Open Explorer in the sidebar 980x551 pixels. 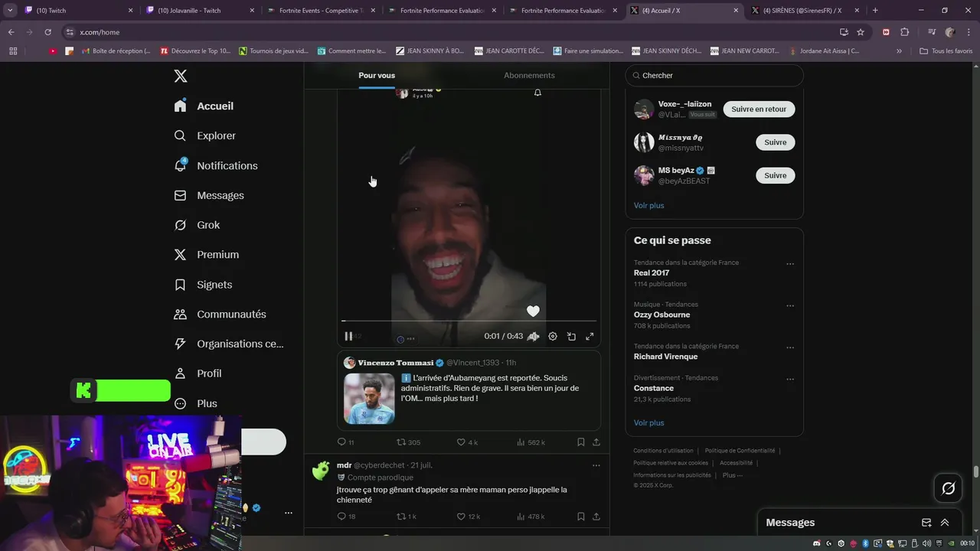205,135
